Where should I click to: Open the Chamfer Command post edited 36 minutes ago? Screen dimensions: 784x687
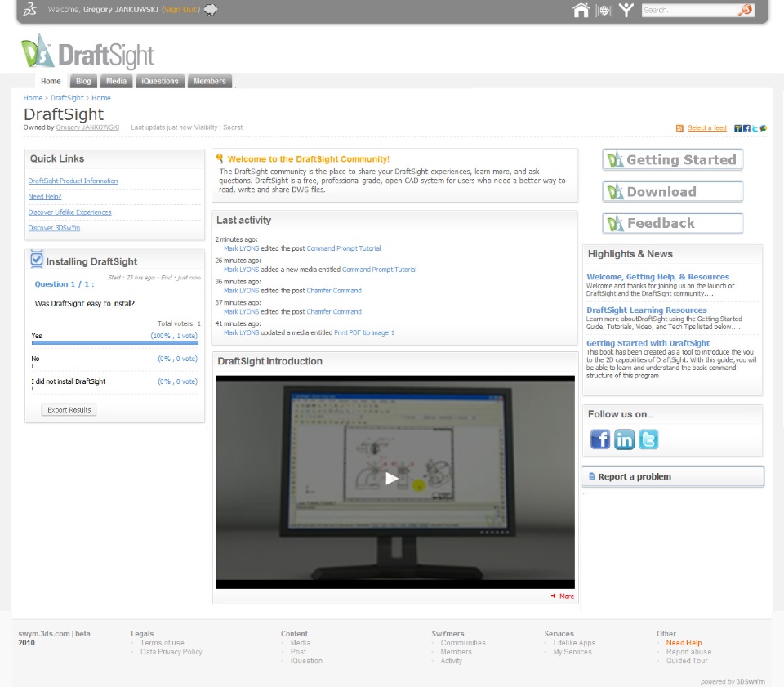(333, 291)
